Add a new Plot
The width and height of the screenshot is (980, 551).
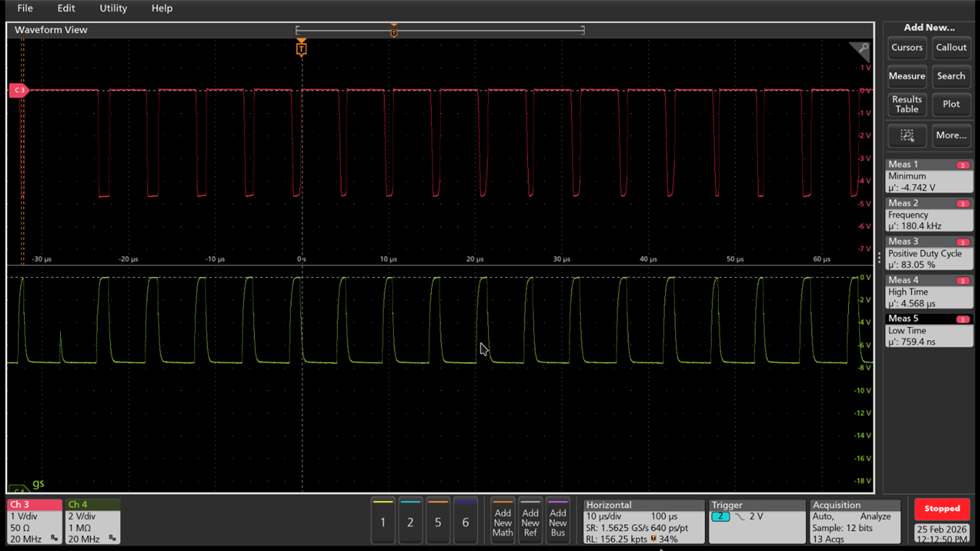(951, 104)
